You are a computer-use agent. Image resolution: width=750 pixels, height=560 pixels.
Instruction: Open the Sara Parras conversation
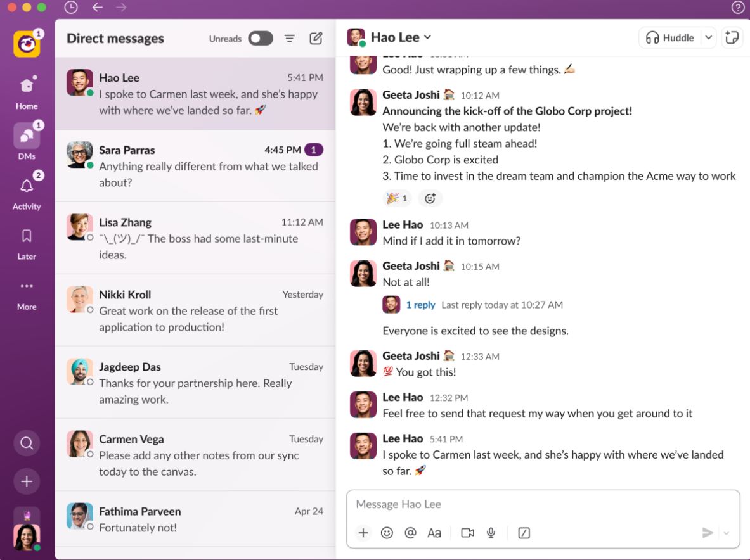(195, 166)
